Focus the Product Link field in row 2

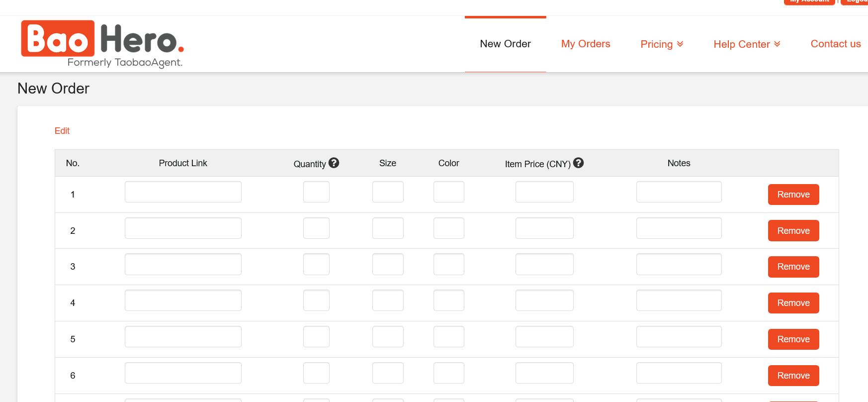[183, 228]
